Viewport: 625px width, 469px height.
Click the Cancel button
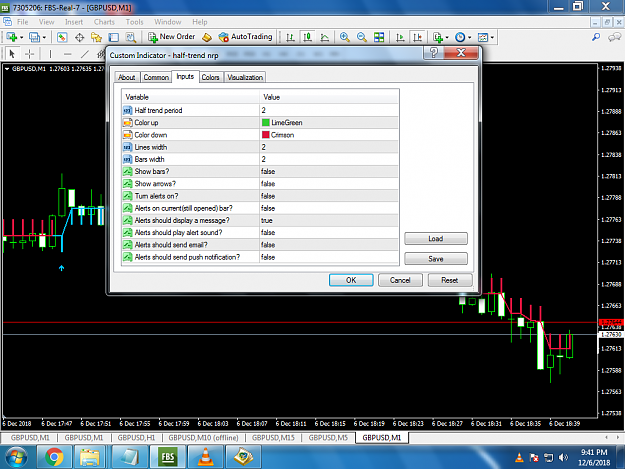pos(400,280)
